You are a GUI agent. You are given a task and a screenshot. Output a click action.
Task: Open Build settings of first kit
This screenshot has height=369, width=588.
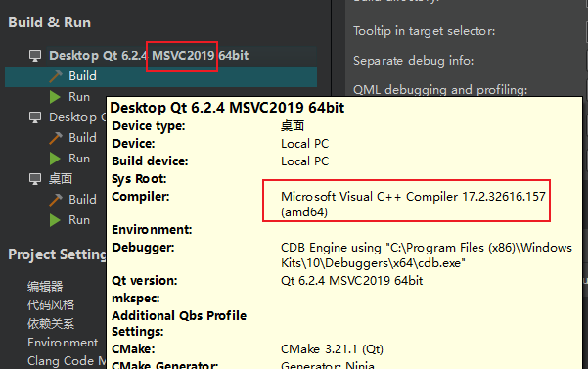coord(82,76)
